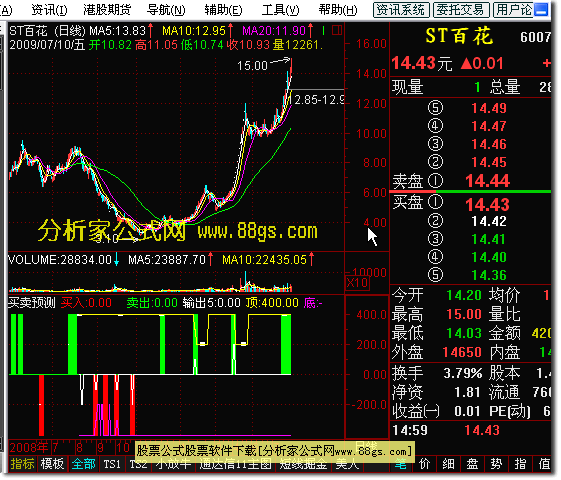The width and height of the screenshot is (561, 480).
Task: Click sell level ② price 14.45
Action: point(489,162)
